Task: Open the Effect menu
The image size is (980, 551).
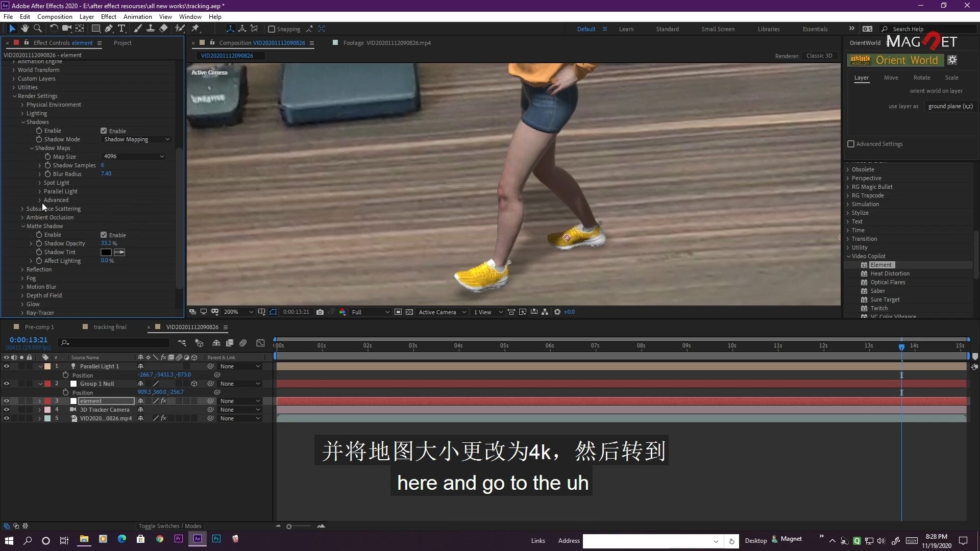Action: pos(108,16)
